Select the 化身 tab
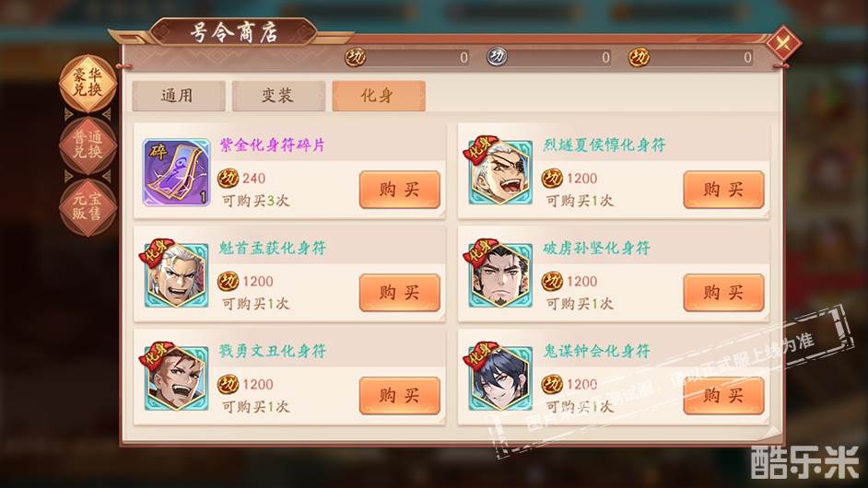 tap(378, 96)
